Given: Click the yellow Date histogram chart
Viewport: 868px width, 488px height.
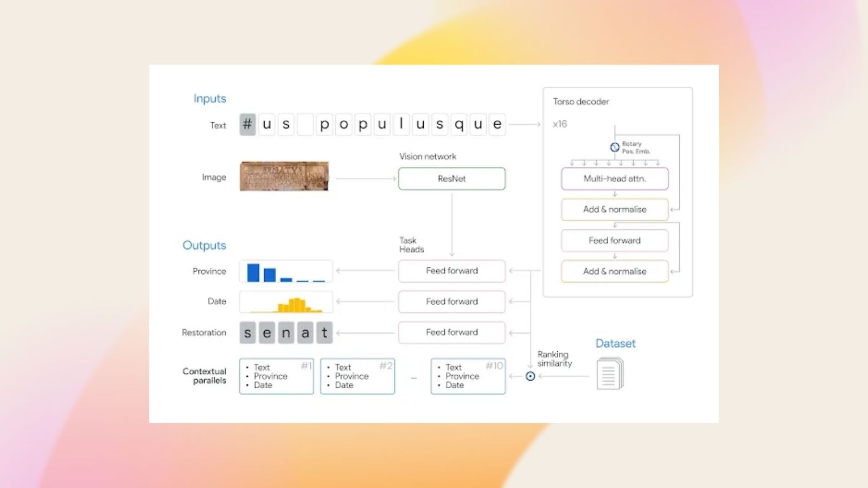Looking at the screenshot, I should (x=286, y=302).
